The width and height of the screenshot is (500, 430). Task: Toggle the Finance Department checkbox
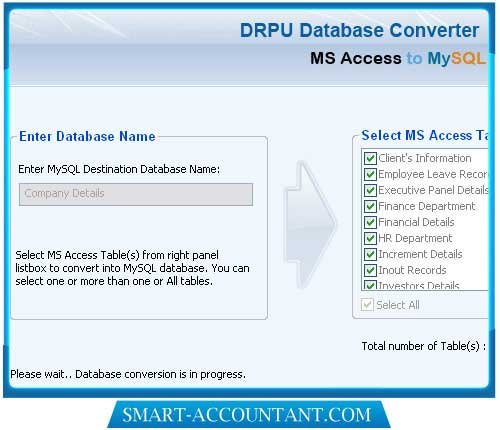coord(370,206)
